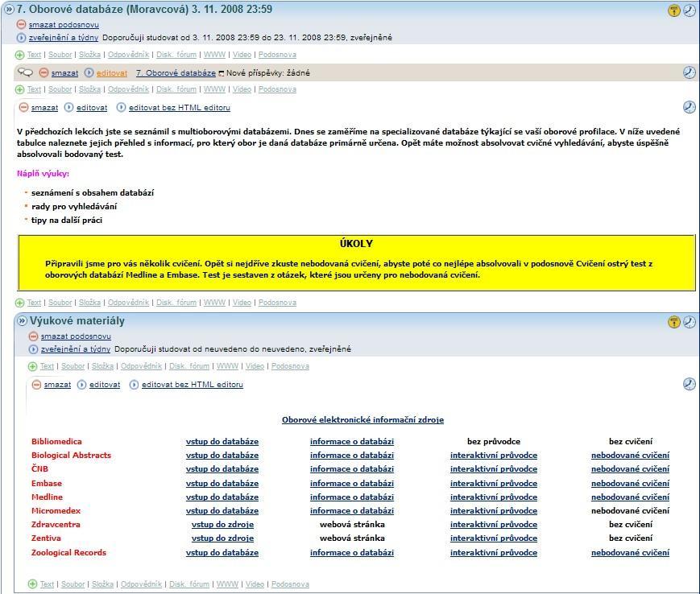Click editovat bez HTML editoru in first text block
The height and width of the screenshot is (594, 700).
pyautogui.click(x=180, y=108)
